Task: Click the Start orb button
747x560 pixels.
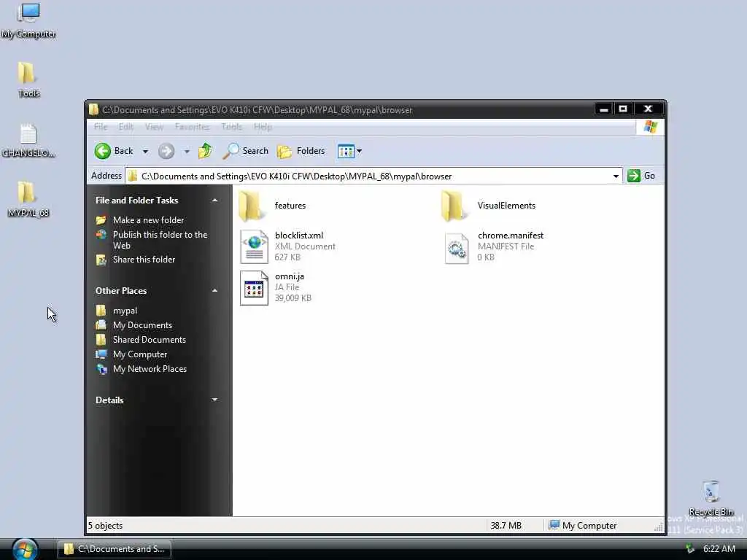Action: tap(25, 550)
